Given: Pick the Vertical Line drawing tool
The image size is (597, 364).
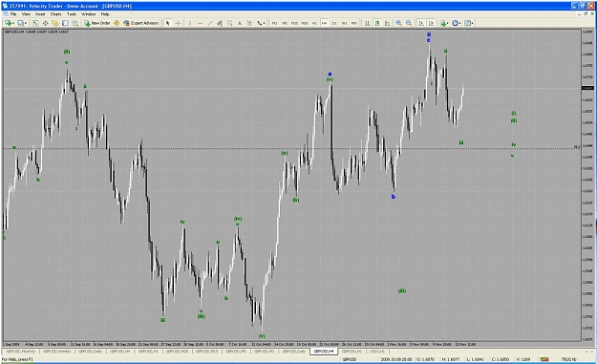Looking at the screenshot, I should click(x=190, y=23).
